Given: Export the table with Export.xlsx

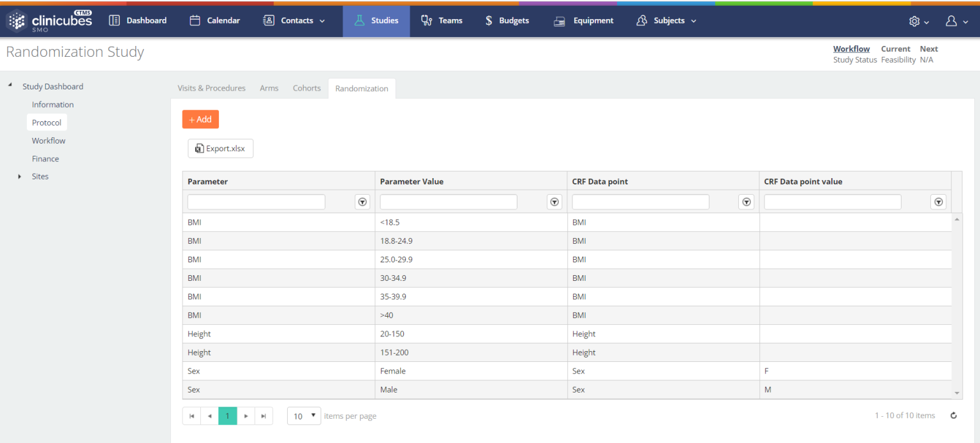Looking at the screenshot, I should [220, 149].
